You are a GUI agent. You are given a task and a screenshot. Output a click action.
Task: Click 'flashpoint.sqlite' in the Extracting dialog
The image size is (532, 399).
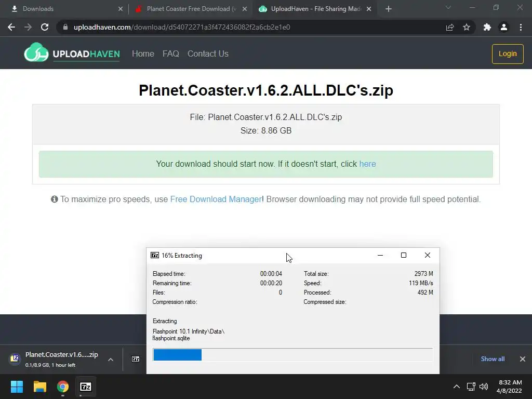tap(171, 338)
